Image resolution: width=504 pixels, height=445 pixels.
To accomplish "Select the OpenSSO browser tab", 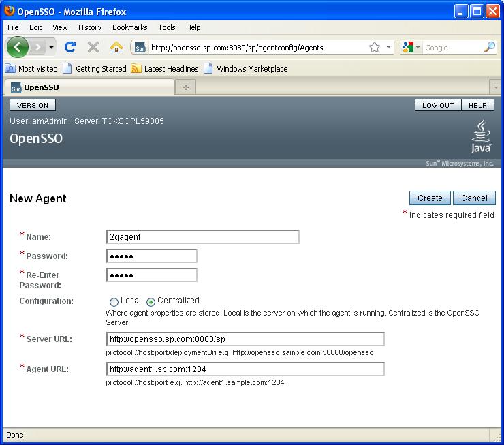I will coord(89,87).
